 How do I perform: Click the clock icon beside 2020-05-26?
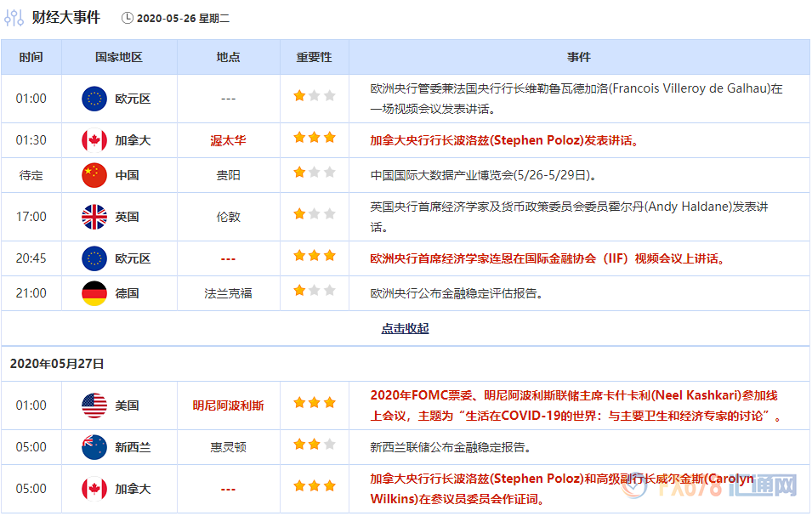click(x=127, y=18)
